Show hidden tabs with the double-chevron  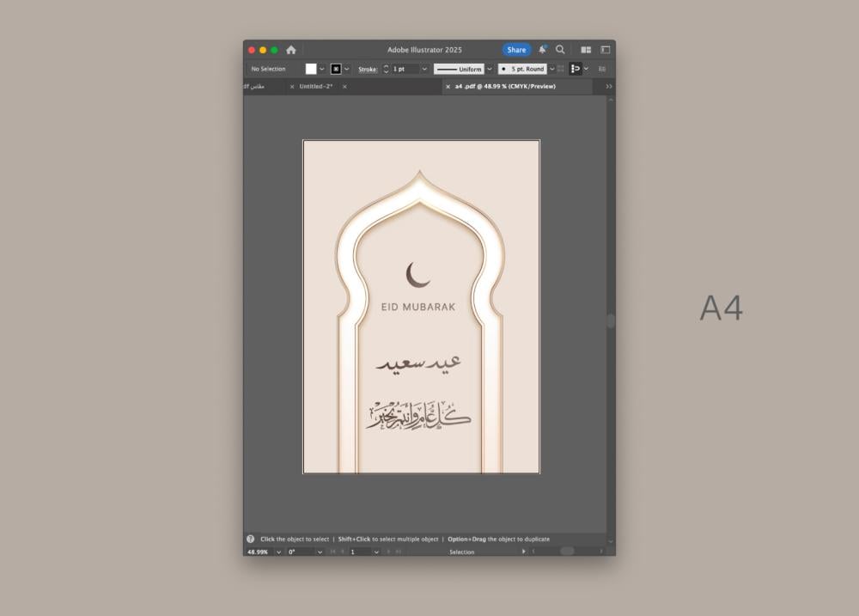click(x=609, y=87)
